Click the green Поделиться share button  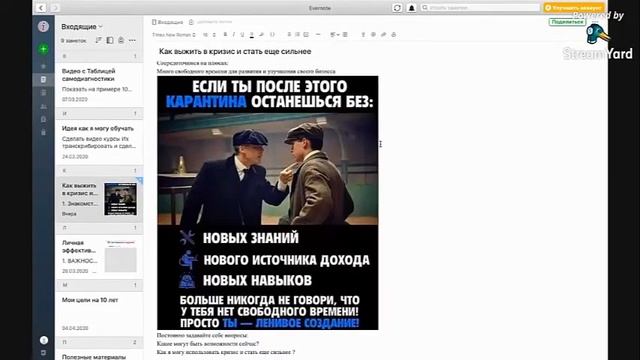(567, 22)
